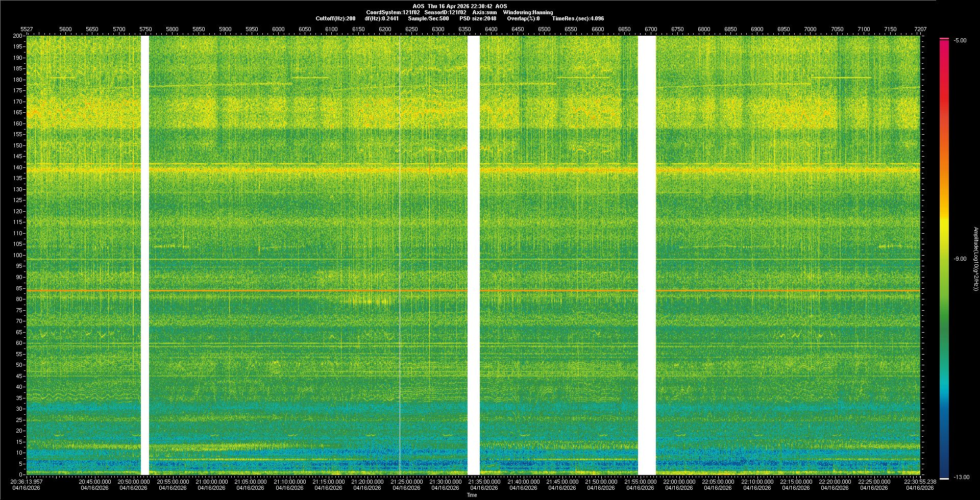Select the 85 Hz frequency axis label
This screenshot has height=500, width=980.
(19, 288)
